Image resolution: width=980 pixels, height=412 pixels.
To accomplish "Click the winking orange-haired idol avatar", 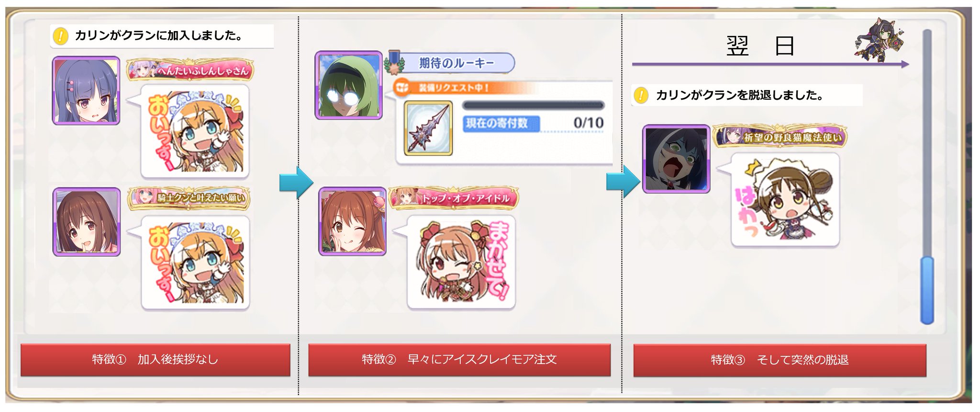I will click(353, 221).
